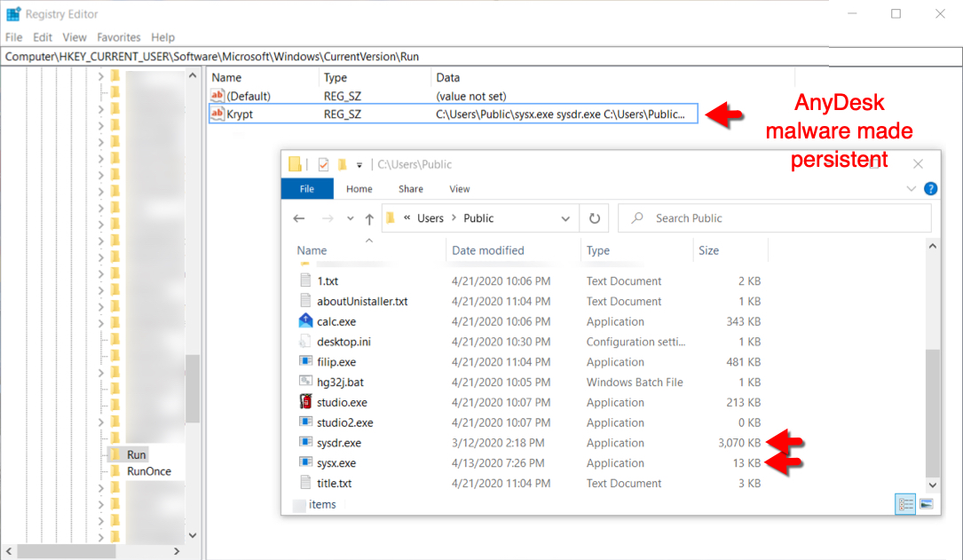
Task: Select the hg32j.bat file name
Action: point(340,382)
